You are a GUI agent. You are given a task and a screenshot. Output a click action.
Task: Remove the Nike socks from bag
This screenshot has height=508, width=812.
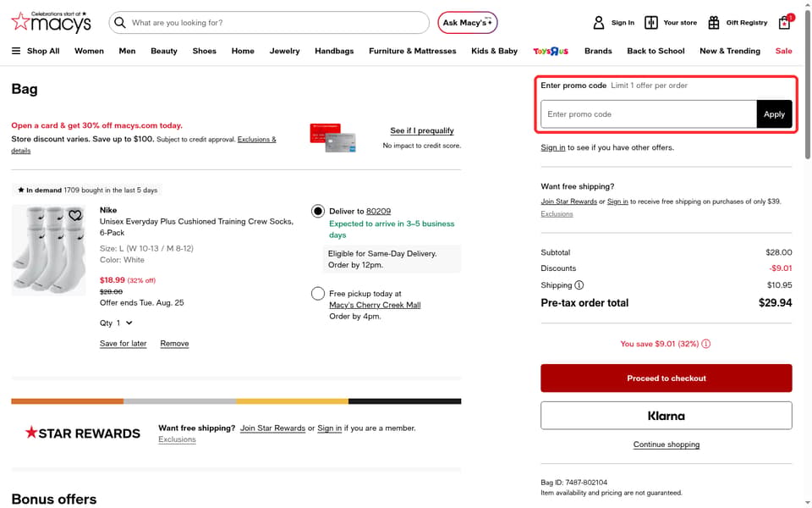point(174,343)
